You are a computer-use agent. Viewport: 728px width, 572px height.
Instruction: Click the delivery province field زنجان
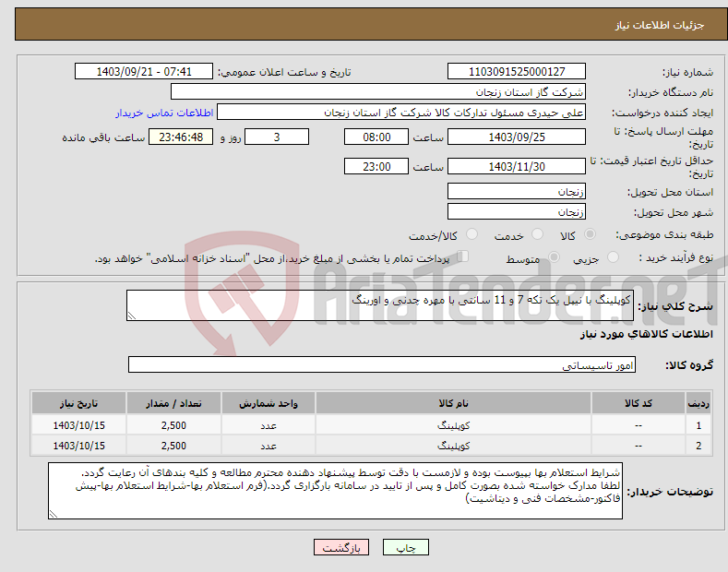517,191
